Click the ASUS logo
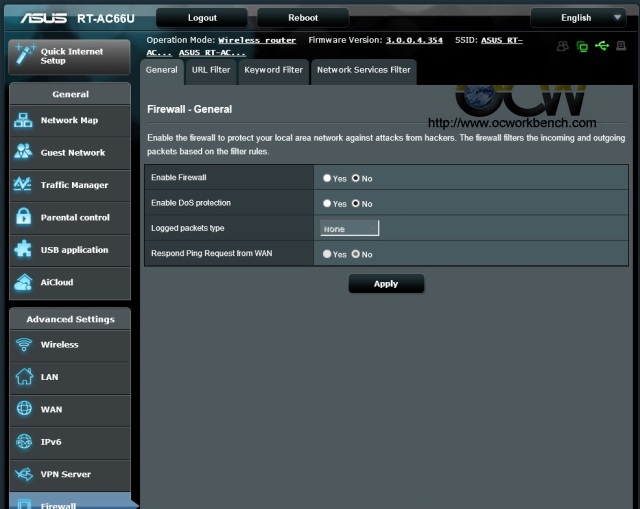The height and width of the screenshot is (509, 640). (44, 18)
